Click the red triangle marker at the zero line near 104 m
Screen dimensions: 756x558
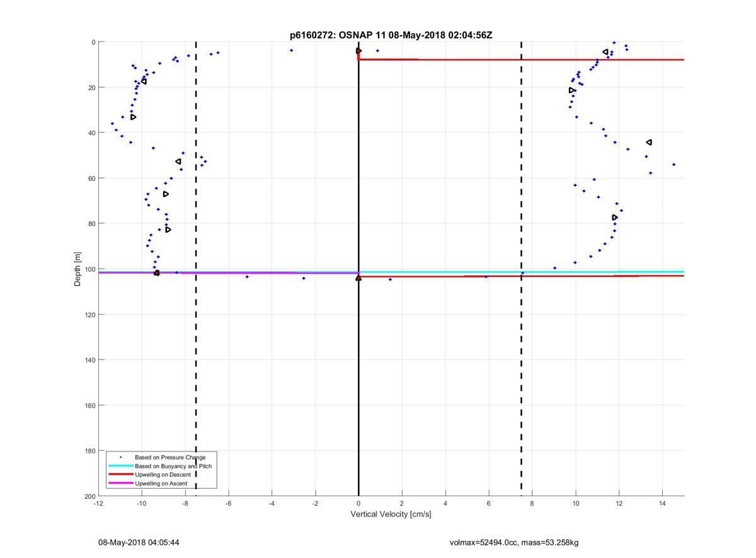pyautogui.click(x=358, y=277)
